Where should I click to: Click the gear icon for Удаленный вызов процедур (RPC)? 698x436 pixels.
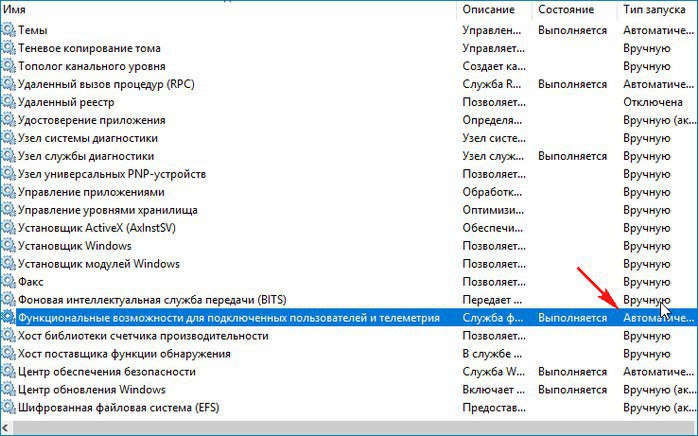click(8, 84)
